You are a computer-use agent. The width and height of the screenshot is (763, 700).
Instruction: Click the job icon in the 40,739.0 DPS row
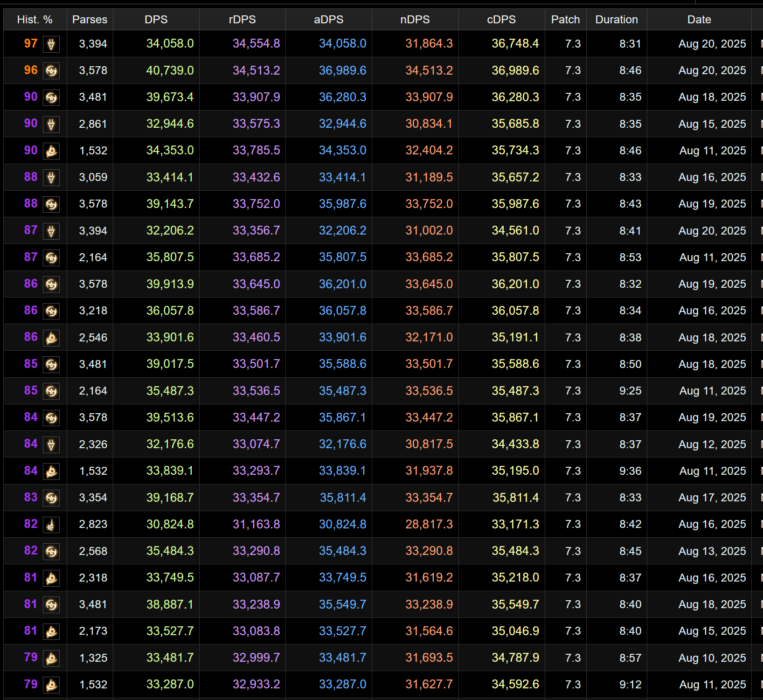tap(51, 71)
